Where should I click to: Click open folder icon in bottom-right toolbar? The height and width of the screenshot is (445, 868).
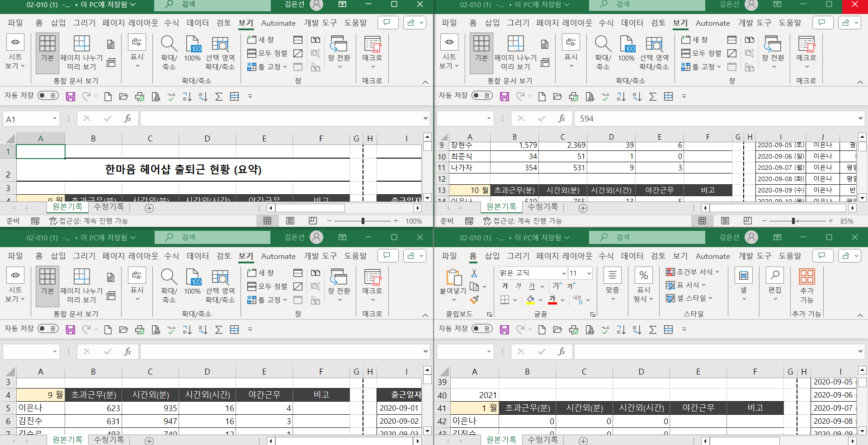click(x=557, y=329)
